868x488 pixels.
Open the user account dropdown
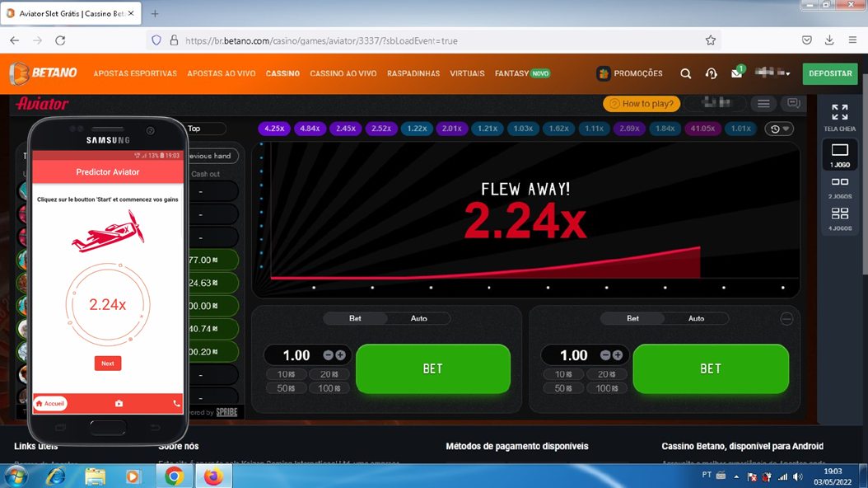pyautogui.click(x=772, y=73)
